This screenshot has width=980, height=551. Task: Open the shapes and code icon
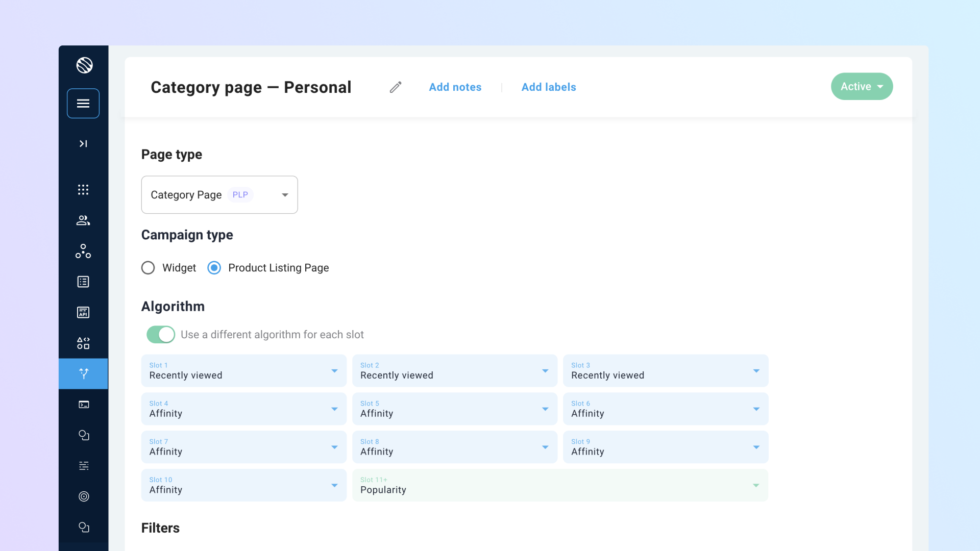click(83, 343)
